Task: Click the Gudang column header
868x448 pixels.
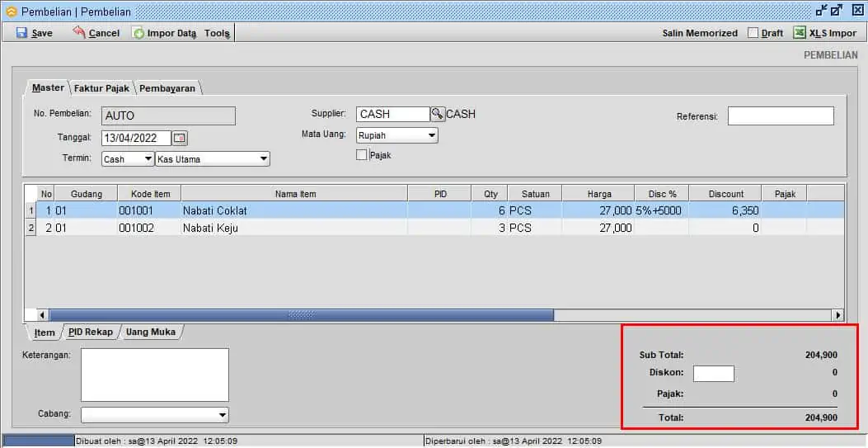Action: coord(87,194)
